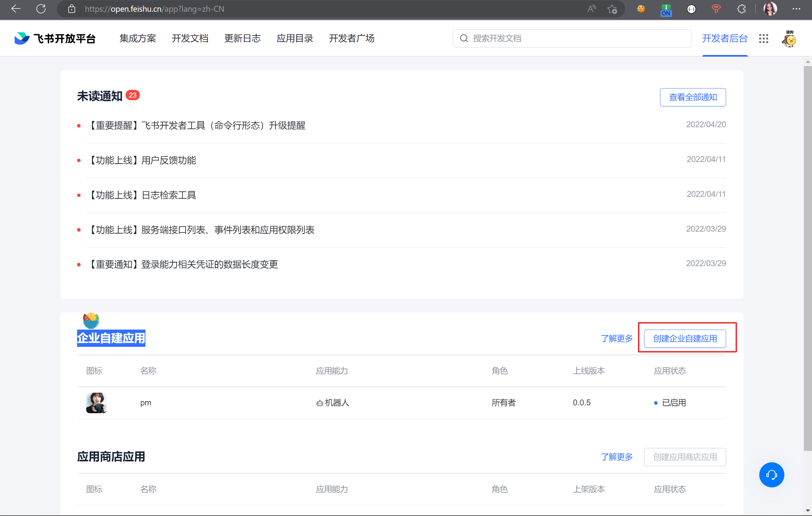812x516 pixels.
Task: Click the browser back arrow
Action: tap(16, 9)
